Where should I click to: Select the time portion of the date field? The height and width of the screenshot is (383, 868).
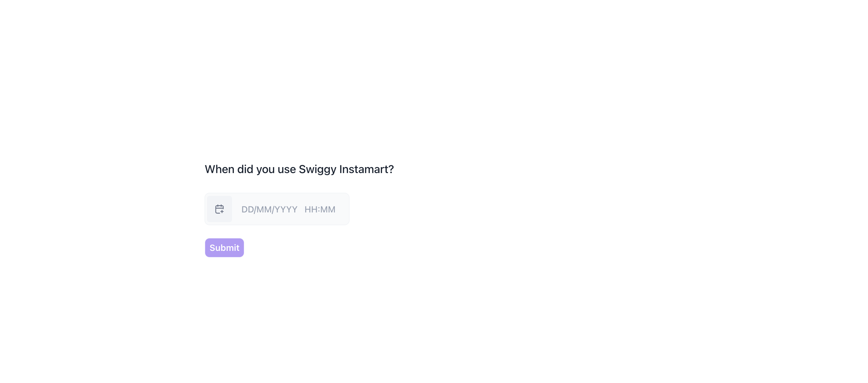320,209
